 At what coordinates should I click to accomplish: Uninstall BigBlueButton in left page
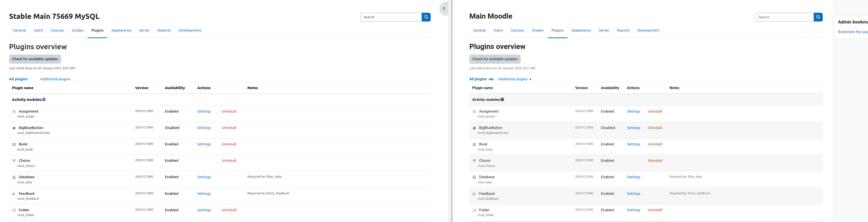[x=229, y=128]
